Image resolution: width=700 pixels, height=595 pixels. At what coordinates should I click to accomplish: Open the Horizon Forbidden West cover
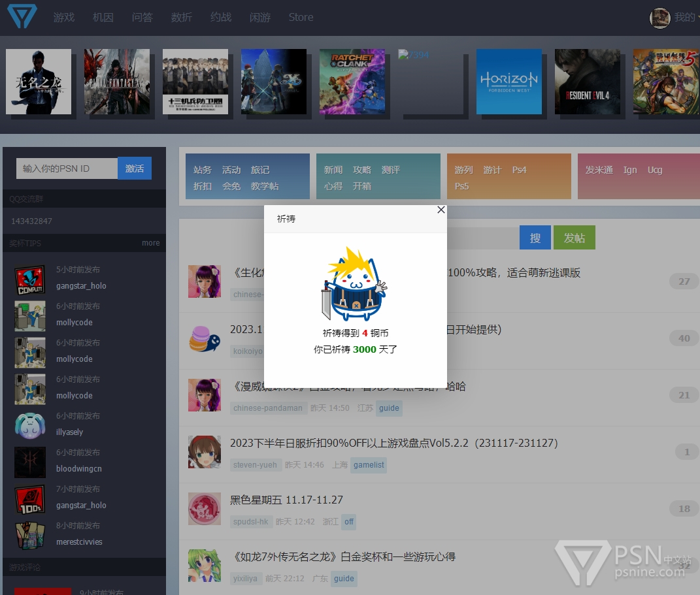pyautogui.click(x=509, y=82)
